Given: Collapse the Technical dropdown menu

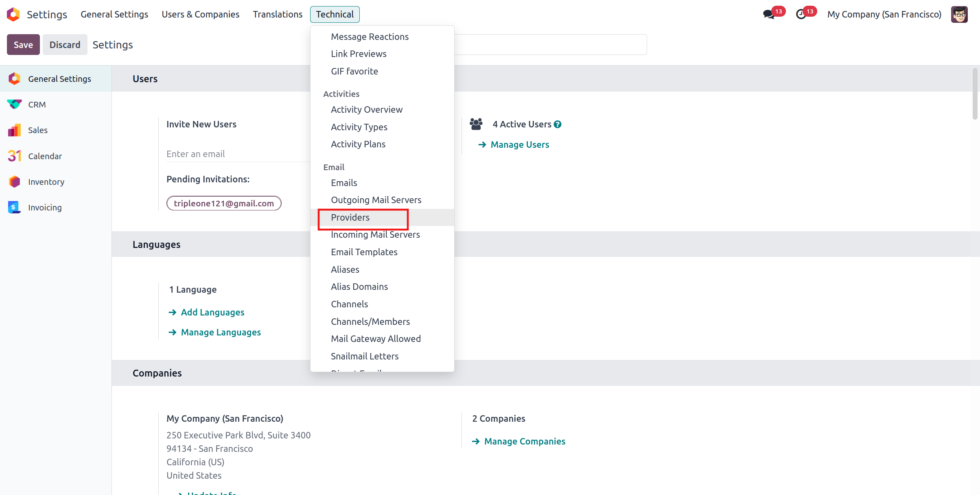Looking at the screenshot, I should click(x=335, y=14).
